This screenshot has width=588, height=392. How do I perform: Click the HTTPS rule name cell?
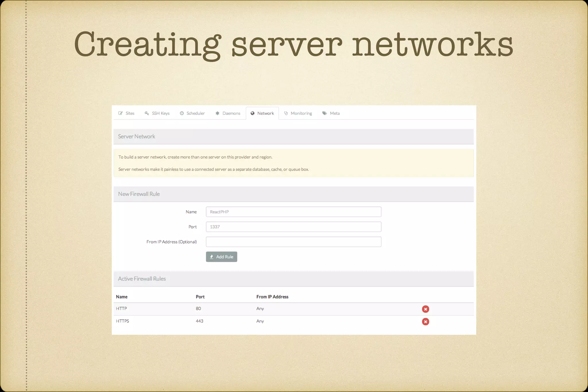123,321
